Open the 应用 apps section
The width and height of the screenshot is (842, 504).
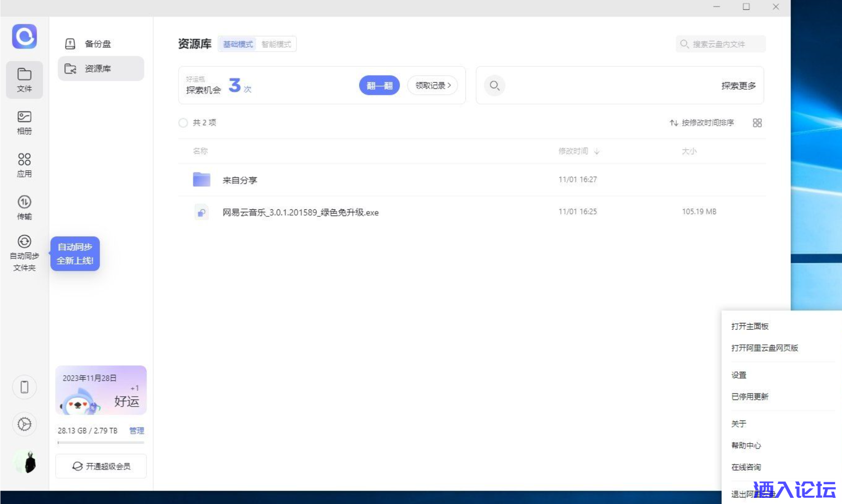(24, 164)
